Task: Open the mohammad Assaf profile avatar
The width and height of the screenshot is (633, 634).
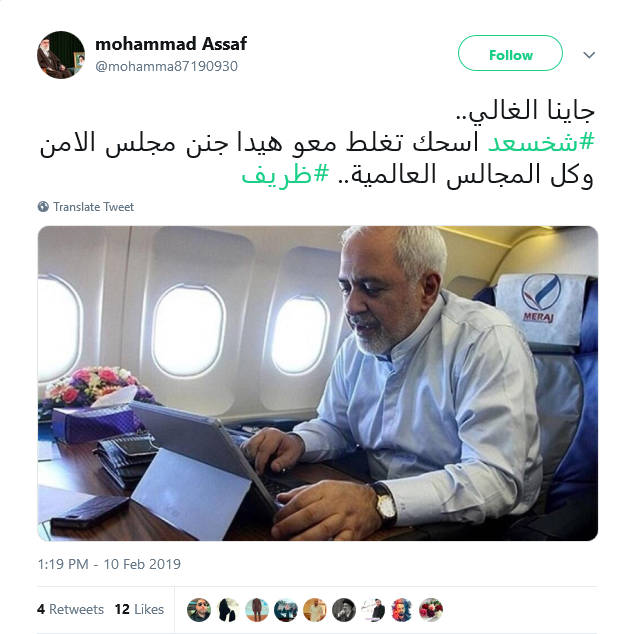Action: click(61, 55)
